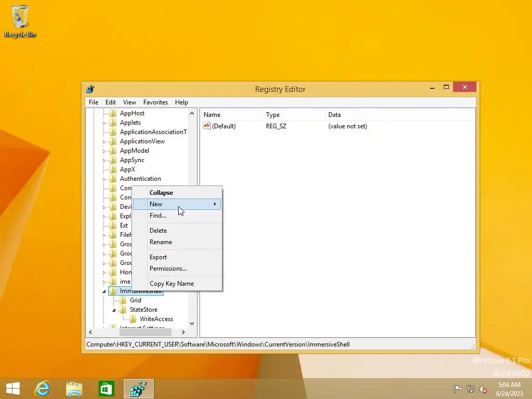Screen dimensions: 532x399
Task: Collapse the ImmersiveShell key arrow
Action: point(104,291)
